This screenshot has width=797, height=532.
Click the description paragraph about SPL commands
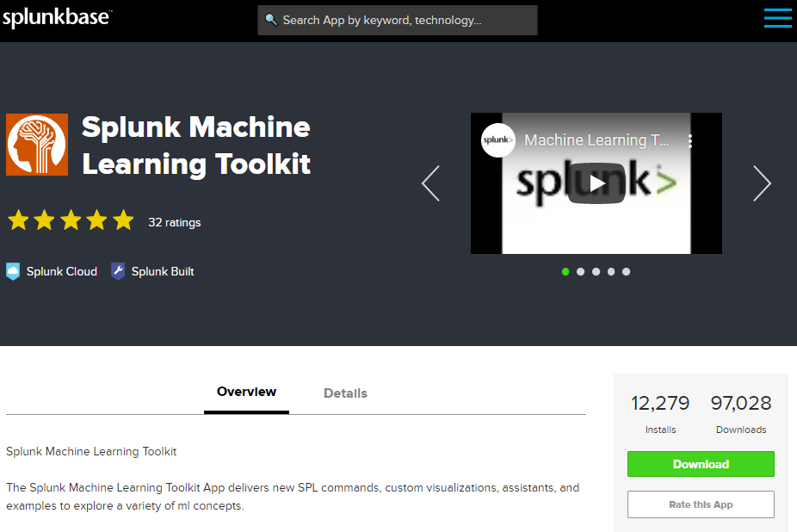(293, 497)
